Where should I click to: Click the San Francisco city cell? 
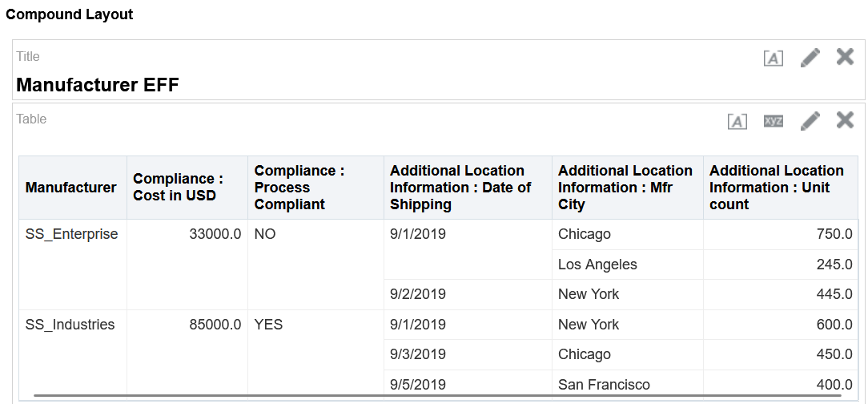coord(604,385)
